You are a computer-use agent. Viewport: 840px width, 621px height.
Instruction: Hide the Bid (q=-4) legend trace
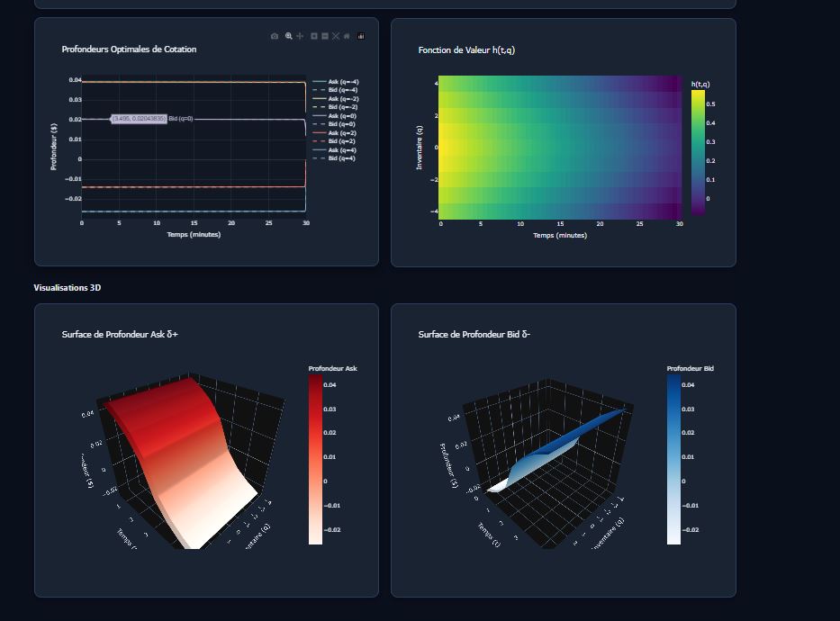[x=342, y=90]
